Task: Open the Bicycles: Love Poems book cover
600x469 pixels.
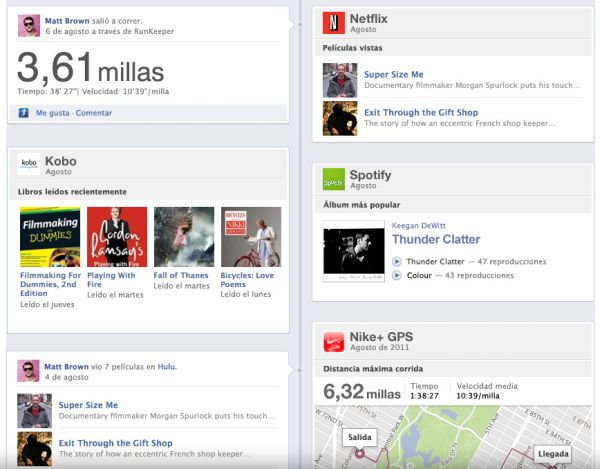Action: click(x=251, y=237)
